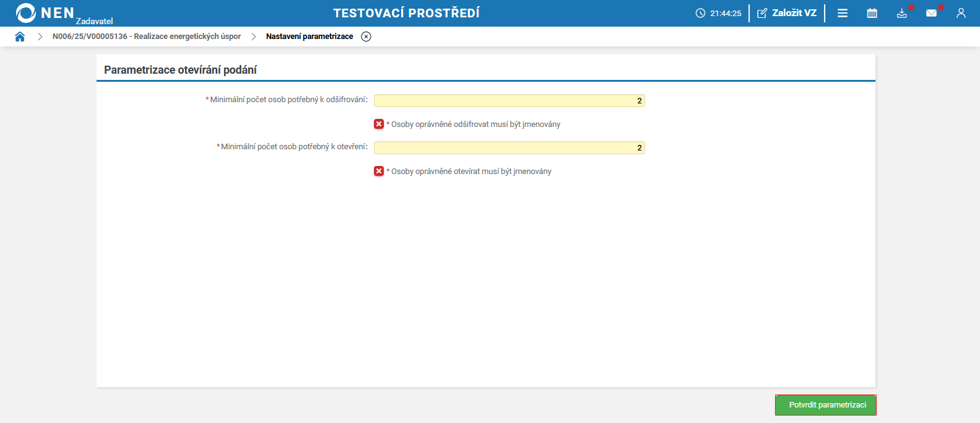
Task: Click the clock showing server time
Action: pos(719,13)
